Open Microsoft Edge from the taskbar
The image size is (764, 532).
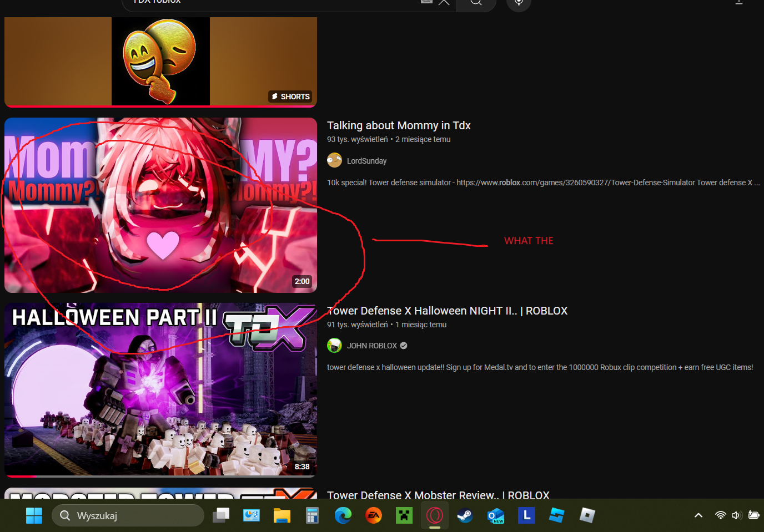[343, 515]
